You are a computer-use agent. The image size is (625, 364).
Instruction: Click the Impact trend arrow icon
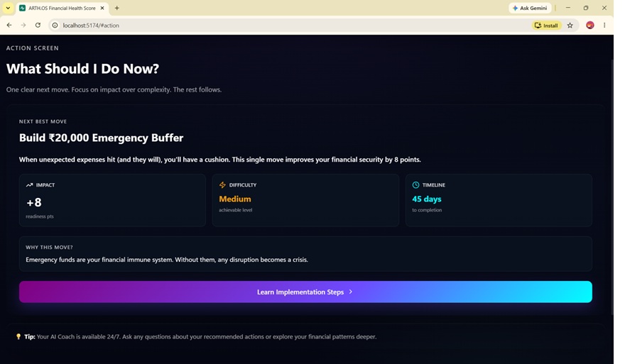pos(29,184)
